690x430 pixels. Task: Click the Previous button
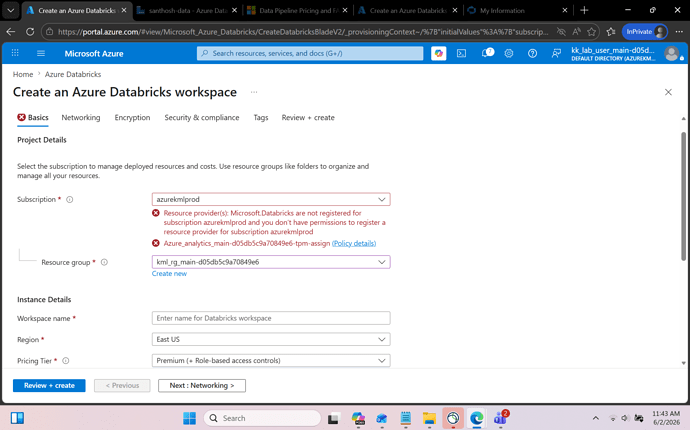pyautogui.click(x=122, y=386)
